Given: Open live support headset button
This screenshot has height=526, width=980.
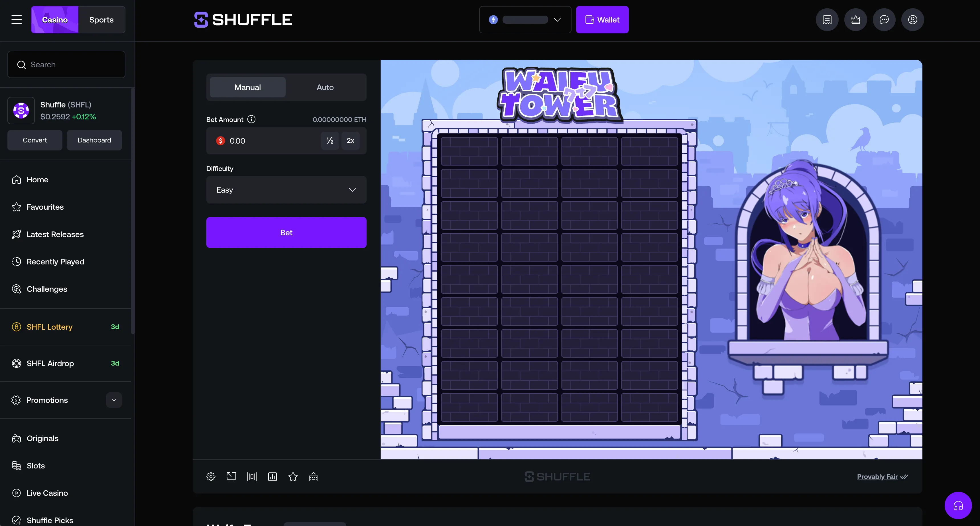Looking at the screenshot, I should pyautogui.click(x=958, y=505).
